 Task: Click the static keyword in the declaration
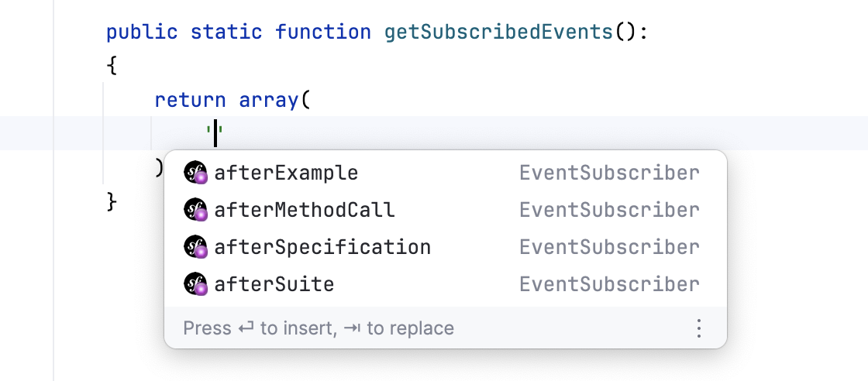[x=226, y=33]
